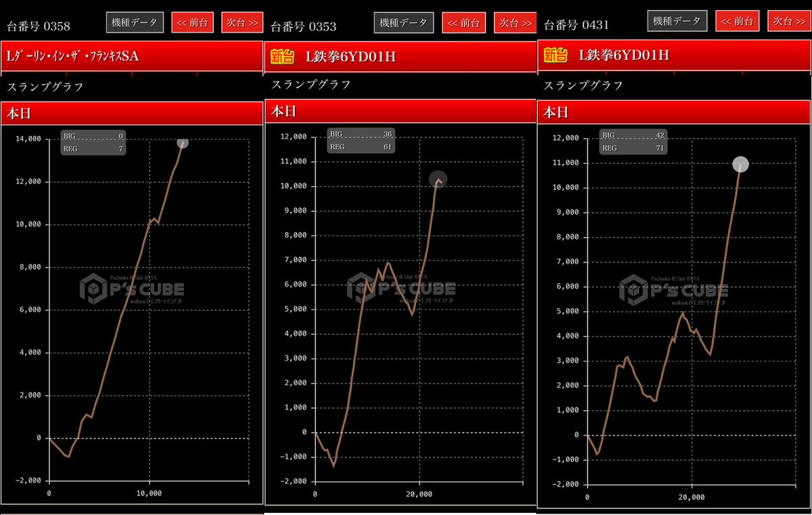
Task: Go to 次台 from machine 0353
Action: [x=514, y=22]
